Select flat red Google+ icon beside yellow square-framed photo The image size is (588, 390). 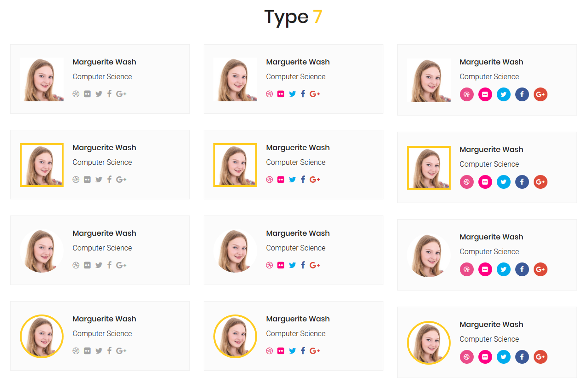315,180
